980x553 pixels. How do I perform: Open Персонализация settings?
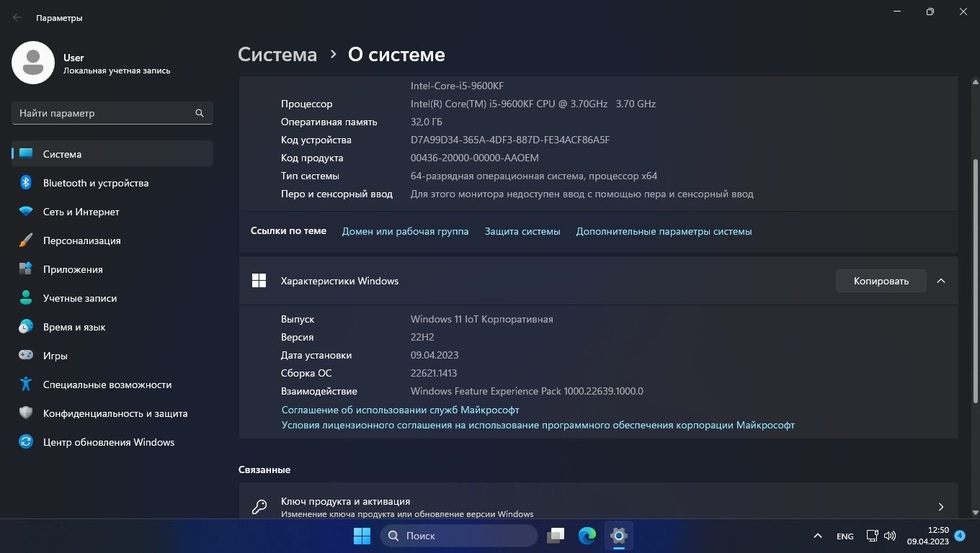tap(112, 240)
